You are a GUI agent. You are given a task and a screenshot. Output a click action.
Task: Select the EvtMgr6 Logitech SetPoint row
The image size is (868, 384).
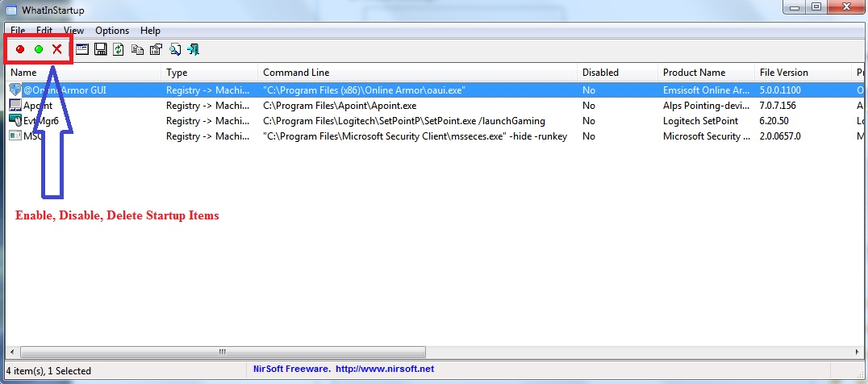(x=40, y=121)
